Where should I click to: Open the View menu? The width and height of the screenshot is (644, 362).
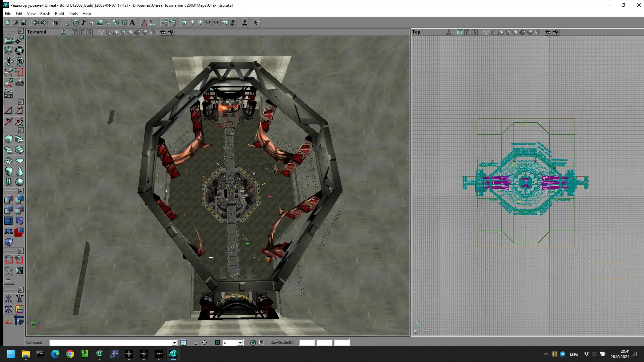(31, 14)
